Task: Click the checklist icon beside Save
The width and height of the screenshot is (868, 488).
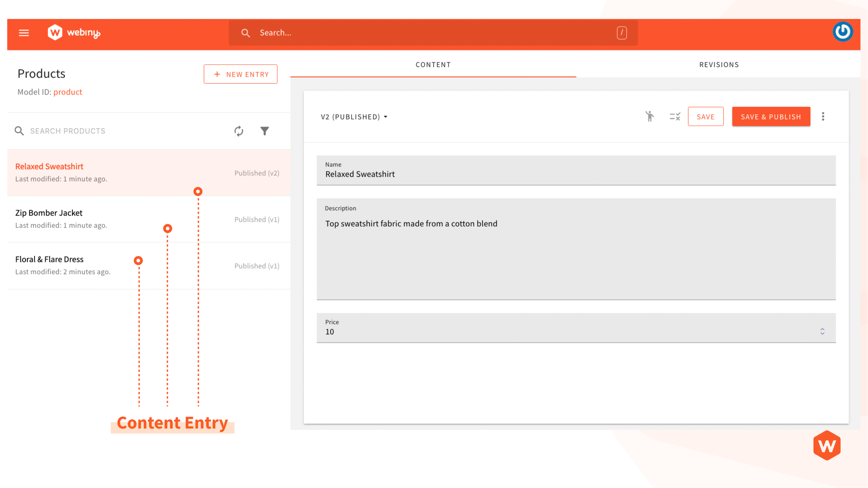Action: coord(675,117)
